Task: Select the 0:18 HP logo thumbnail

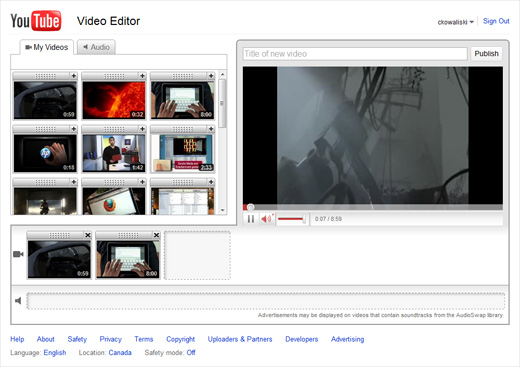Action: [x=45, y=153]
